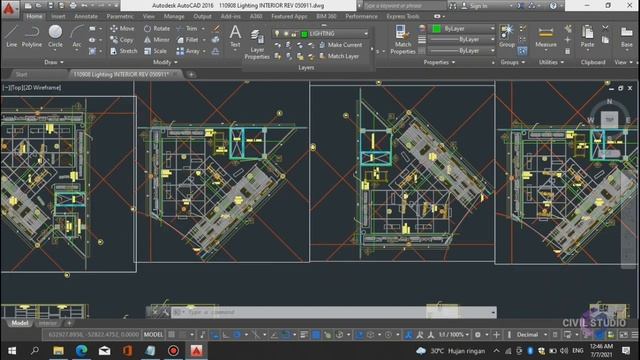The height and width of the screenshot is (360, 640).
Task: Click Make Current layer button
Action: (x=340, y=45)
